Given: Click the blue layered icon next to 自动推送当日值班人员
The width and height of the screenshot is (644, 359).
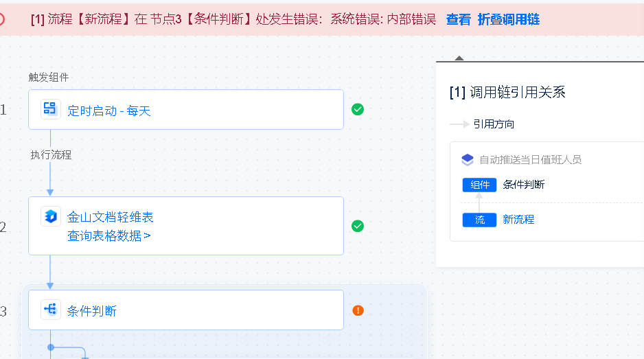Looking at the screenshot, I should pyautogui.click(x=468, y=160).
